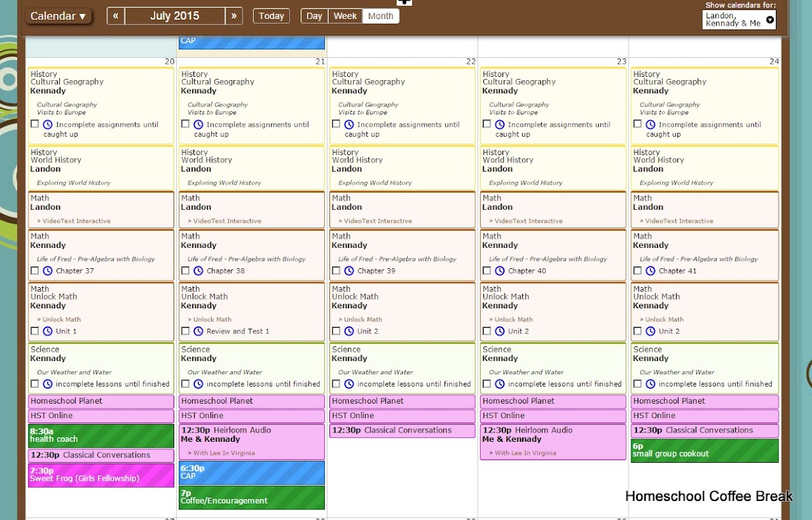
Task: Check Chapter 41 assignment checkbox
Action: click(637, 271)
